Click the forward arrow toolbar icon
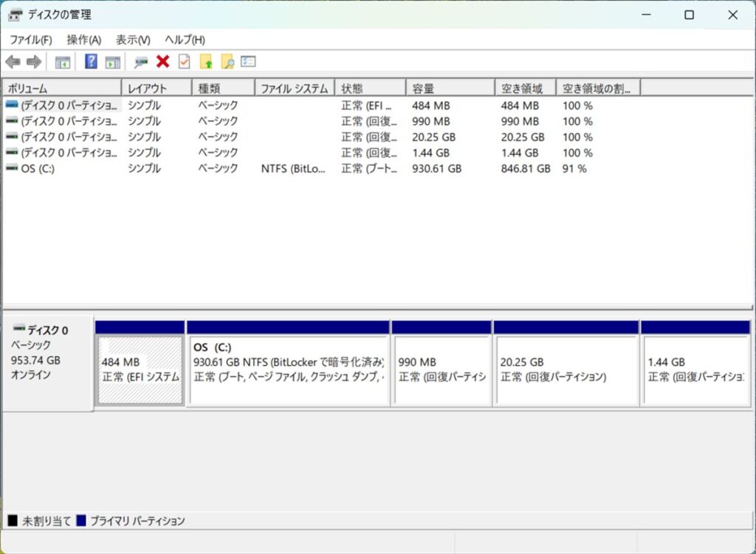The image size is (756, 554). 33,62
